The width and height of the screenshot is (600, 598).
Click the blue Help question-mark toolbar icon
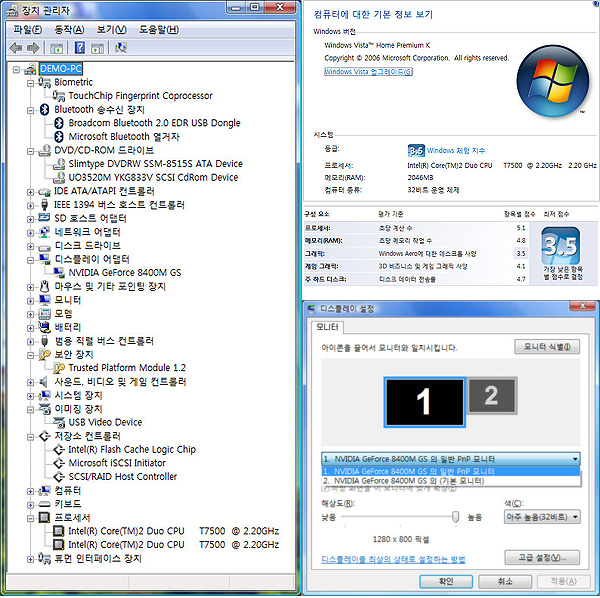[80, 48]
